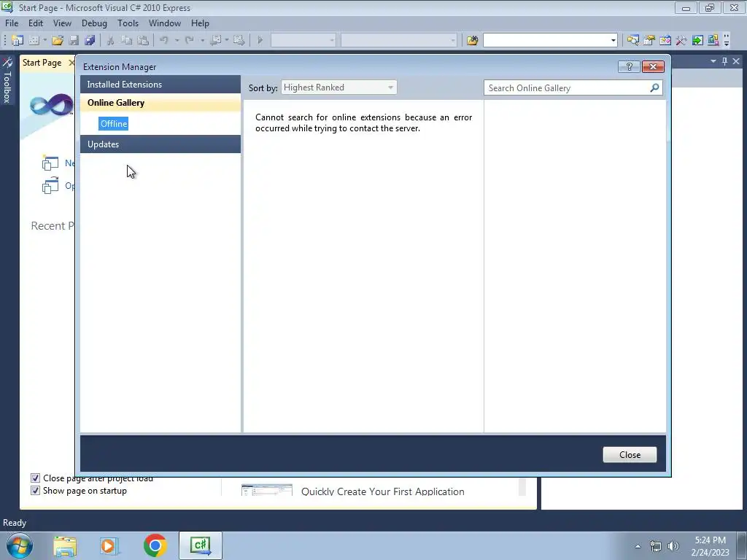Click the Start button on taskbar

(19, 545)
